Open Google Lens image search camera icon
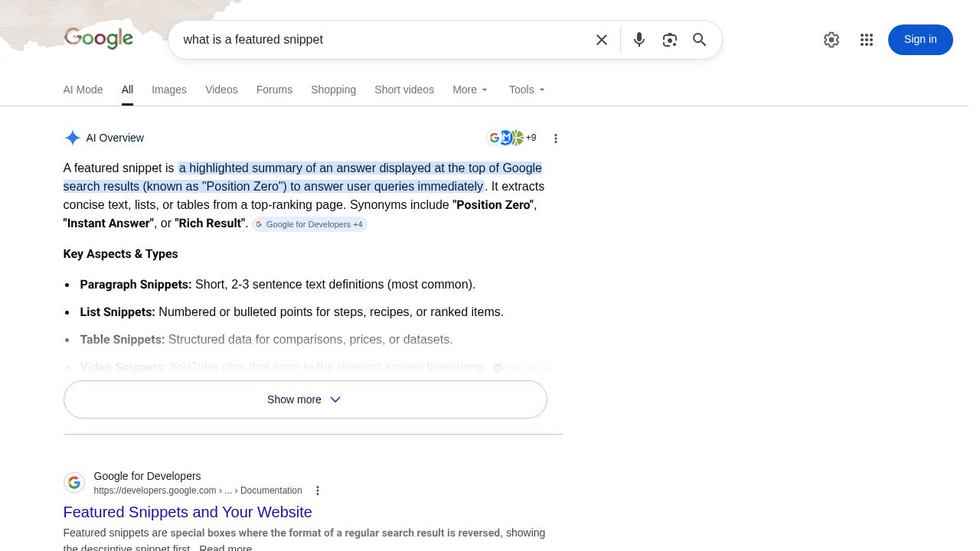Image resolution: width=980 pixels, height=551 pixels. (669, 39)
